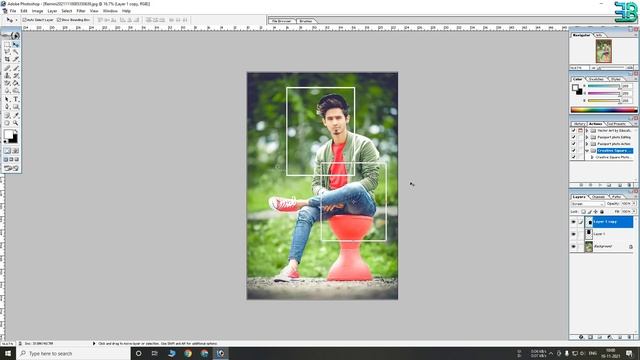Image resolution: width=640 pixels, height=360 pixels.
Task: Open the layer blending mode dropdown
Action: pos(587,204)
